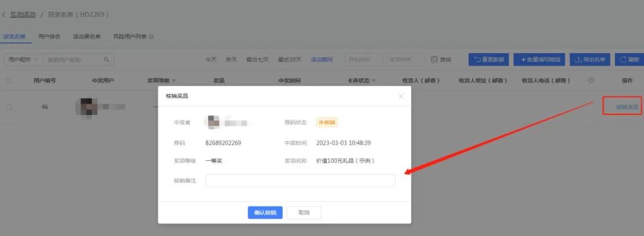Click the prize name 价值100元礼品（示例）
644x236 pixels.
tap(345, 161)
